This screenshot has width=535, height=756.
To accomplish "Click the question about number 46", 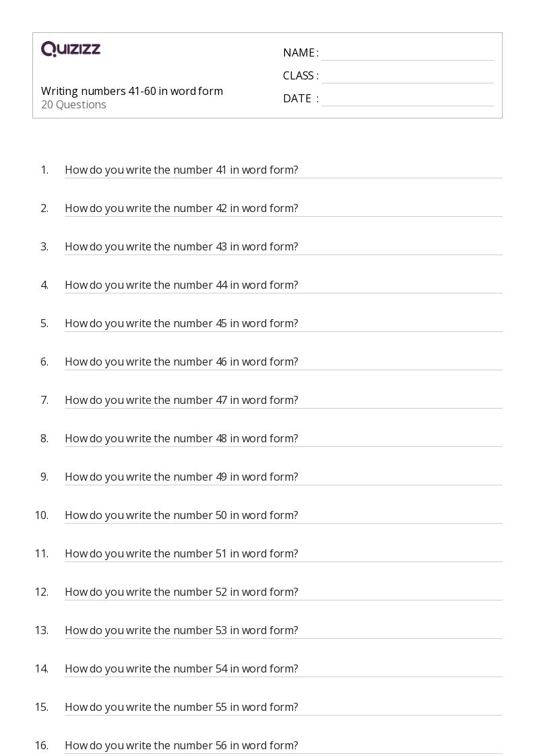I will click(x=181, y=362).
